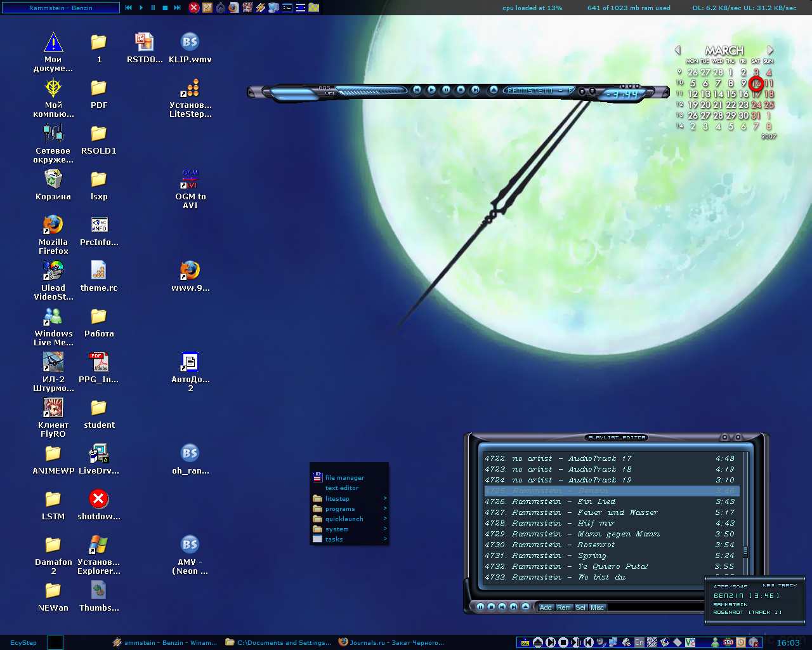Screen dimensions: 812x650
Task: Switch to Winamp taskbar entry
Action: coord(165,642)
